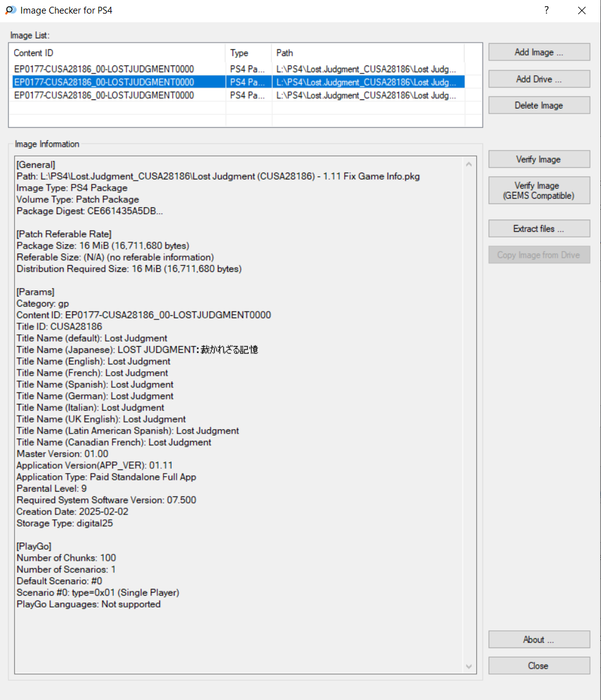The image size is (601, 700).
Task: Click the help question mark button
Action: [547, 10]
